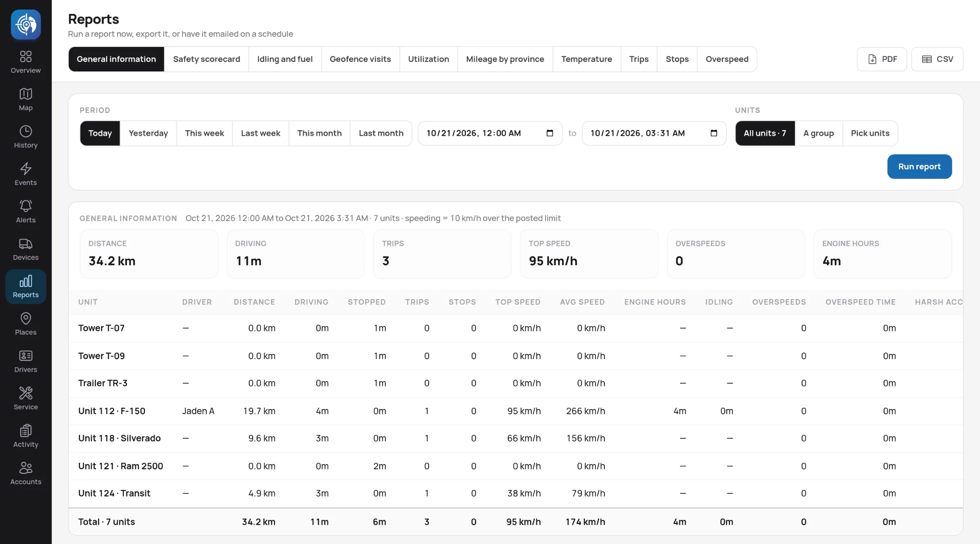
Task: Click driver Jaden A cell
Action: pos(198,411)
